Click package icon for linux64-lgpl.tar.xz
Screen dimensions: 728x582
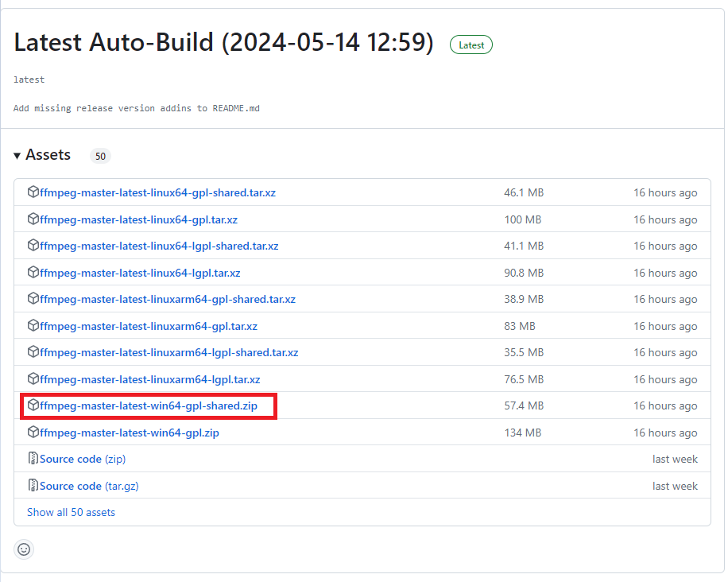pos(33,272)
